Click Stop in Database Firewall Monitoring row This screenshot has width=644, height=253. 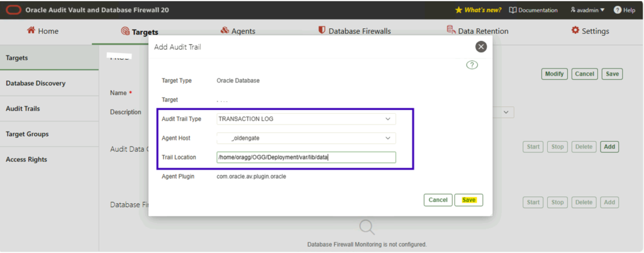[x=557, y=203]
